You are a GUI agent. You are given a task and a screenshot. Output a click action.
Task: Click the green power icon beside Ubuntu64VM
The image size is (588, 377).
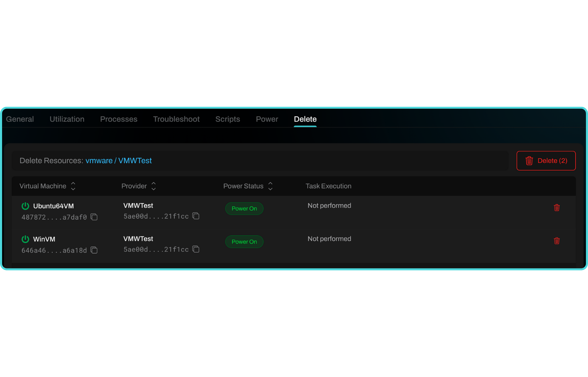[25, 206]
